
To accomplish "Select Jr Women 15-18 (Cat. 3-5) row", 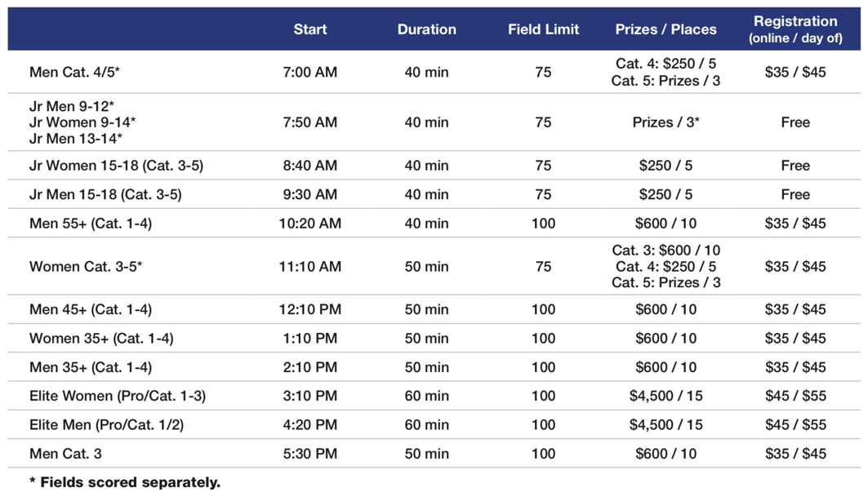I will point(434,166).
